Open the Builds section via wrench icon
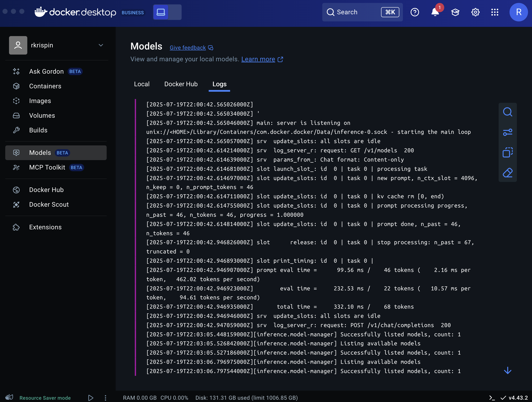Viewport: 532px width, 402px height. click(38, 130)
